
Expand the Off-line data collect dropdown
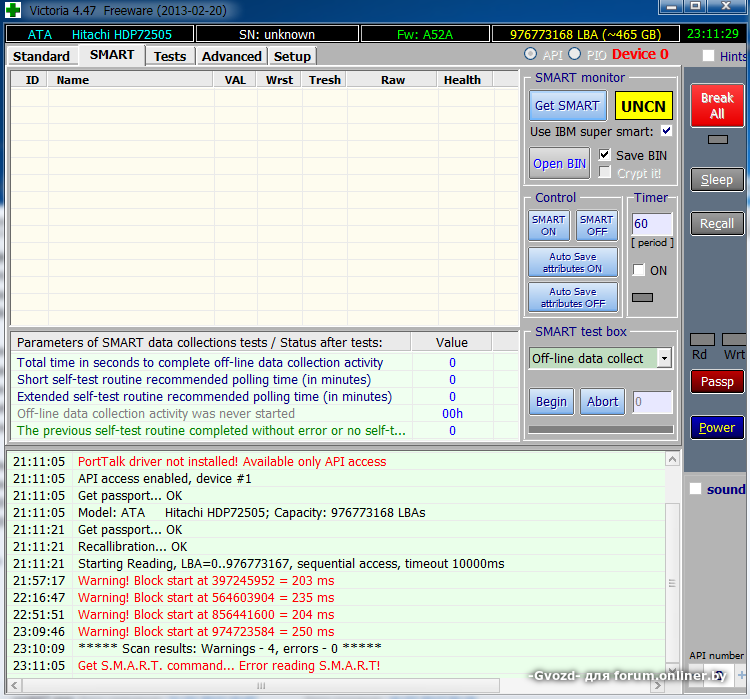click(x=664, y=358)
